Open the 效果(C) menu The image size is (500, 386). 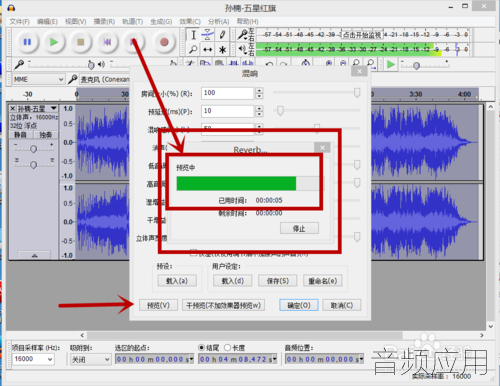[x=190, y=22]
